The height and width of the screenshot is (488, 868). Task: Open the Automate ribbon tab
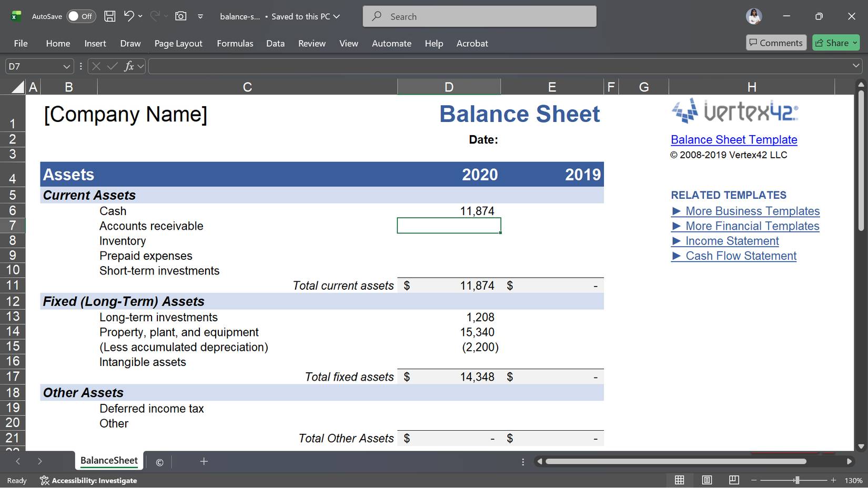(391, 43)
